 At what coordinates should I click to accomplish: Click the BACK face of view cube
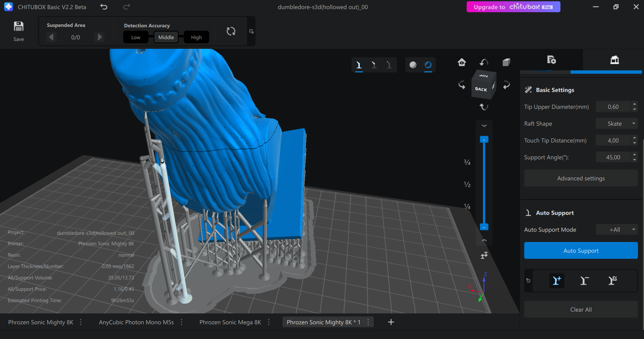(481, 90)
